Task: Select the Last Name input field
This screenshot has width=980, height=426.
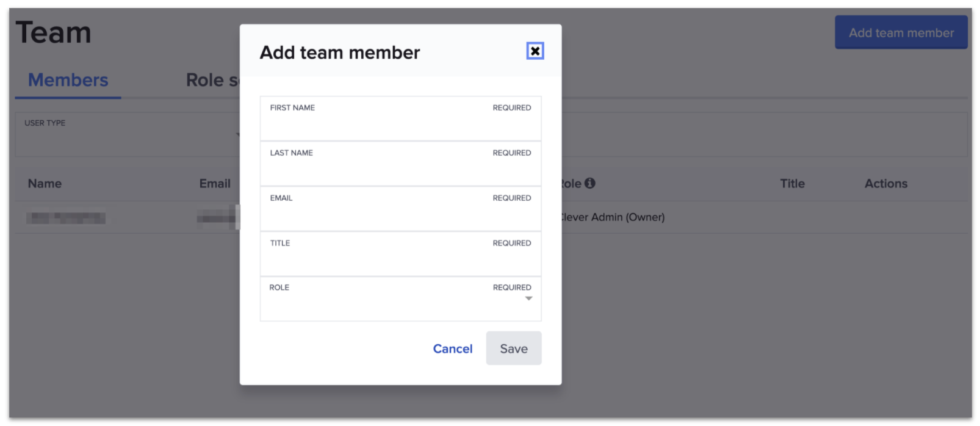Action: pos(400,169)
